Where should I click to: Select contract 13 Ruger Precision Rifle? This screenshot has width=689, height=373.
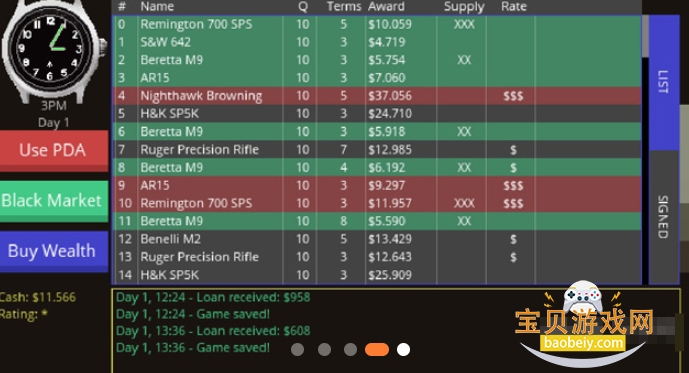click(x=377, y=257)
